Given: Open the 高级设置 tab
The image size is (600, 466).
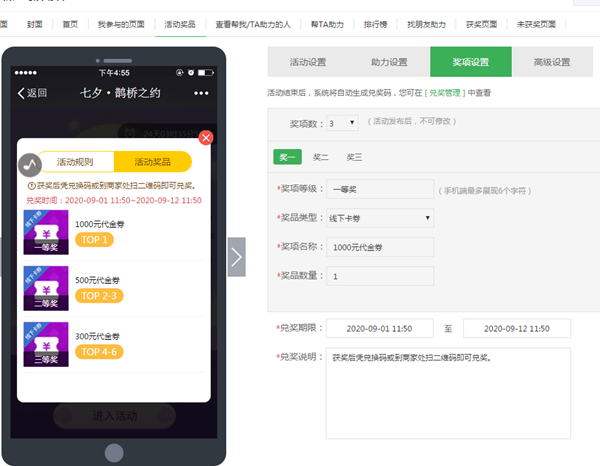Looking at the screenshot, I should (552, 62).
